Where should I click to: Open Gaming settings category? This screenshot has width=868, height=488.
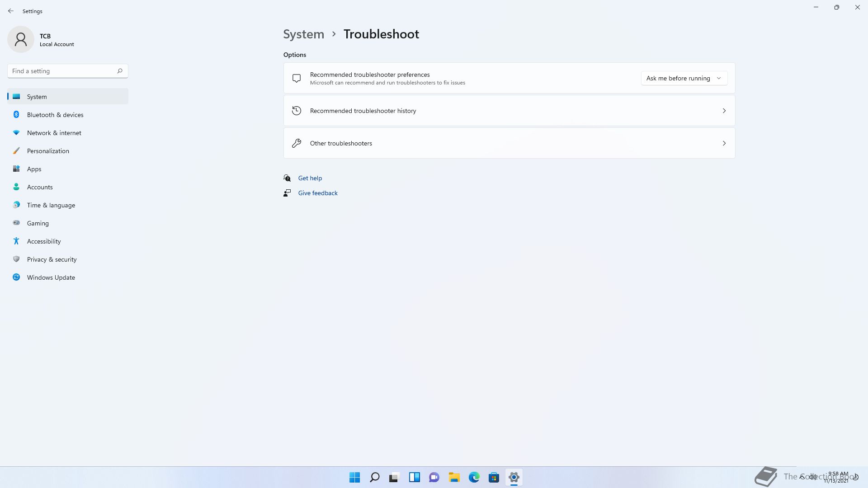(x=68, y=223)
